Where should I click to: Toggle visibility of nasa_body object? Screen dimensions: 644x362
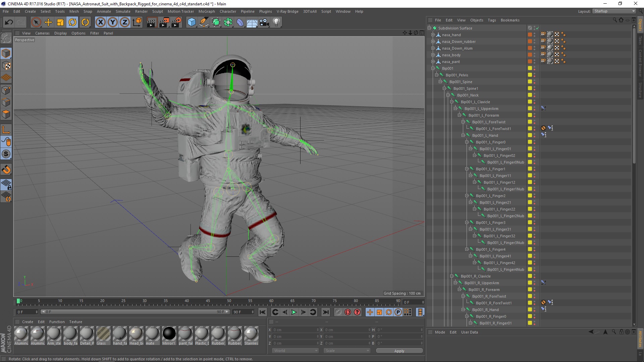click(x=535, y=54)
